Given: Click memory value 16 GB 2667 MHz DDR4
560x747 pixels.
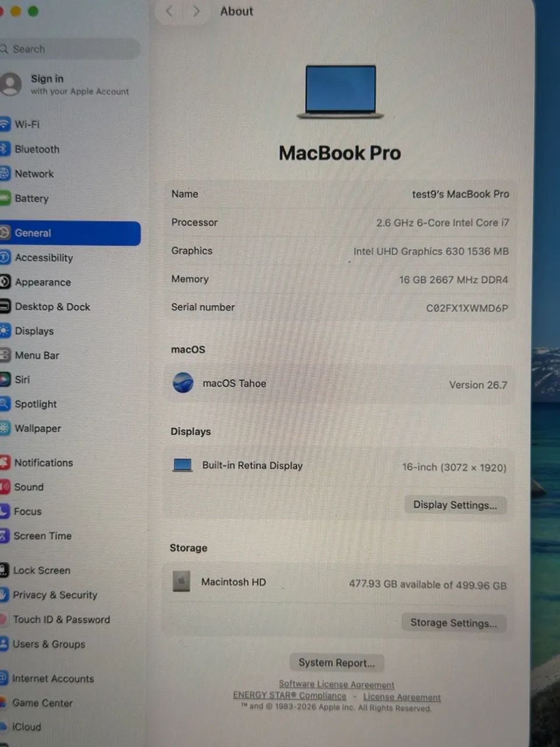Looking at the screenshot, I should coord(454,280).
